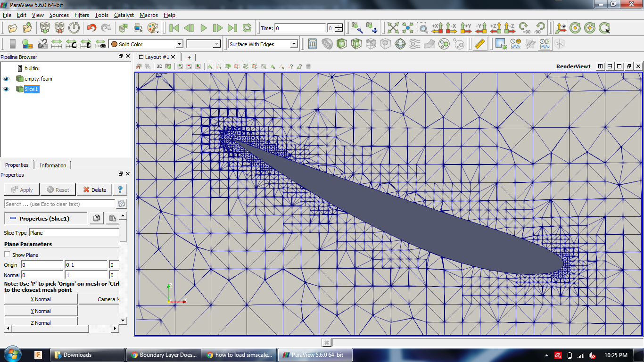Screen dimensions: 644x362
Task: Toggle visibility of Slice1
Action: (x=7, y=89)
